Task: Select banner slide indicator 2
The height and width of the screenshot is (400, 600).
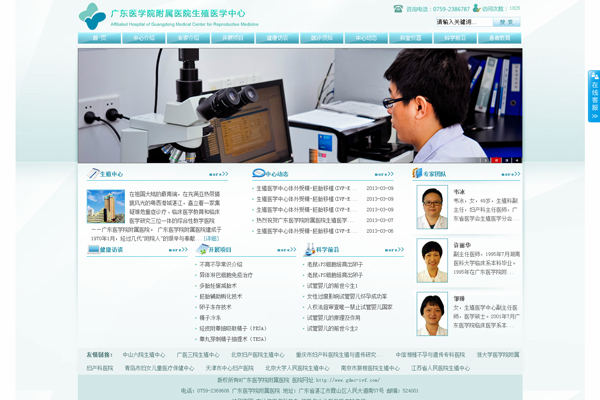Action: click(x=496, y=160)
